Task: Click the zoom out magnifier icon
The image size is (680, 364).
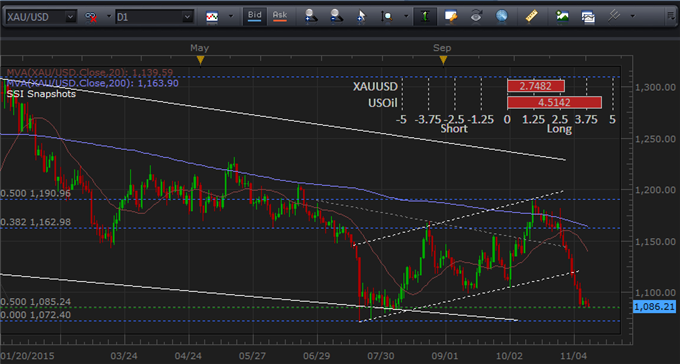Action: click(x=336, y=16)
